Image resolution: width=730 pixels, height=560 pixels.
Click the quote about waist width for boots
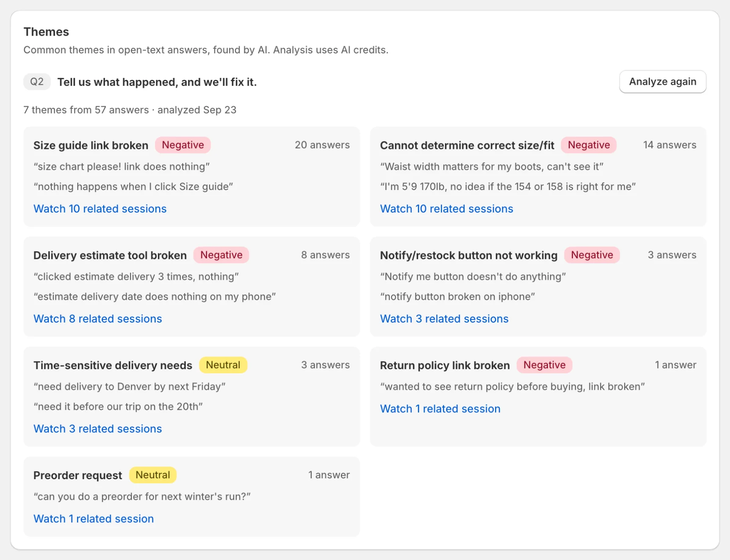coord(492,166)
